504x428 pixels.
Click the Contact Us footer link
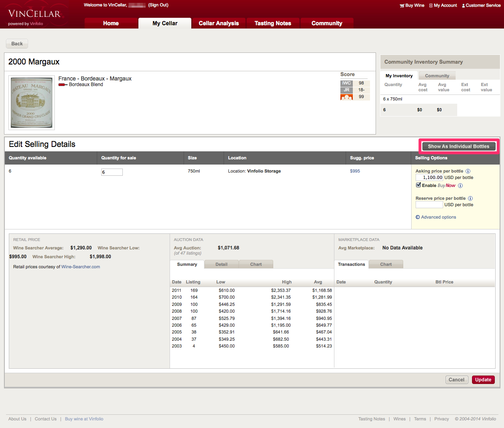click(46, 419)
